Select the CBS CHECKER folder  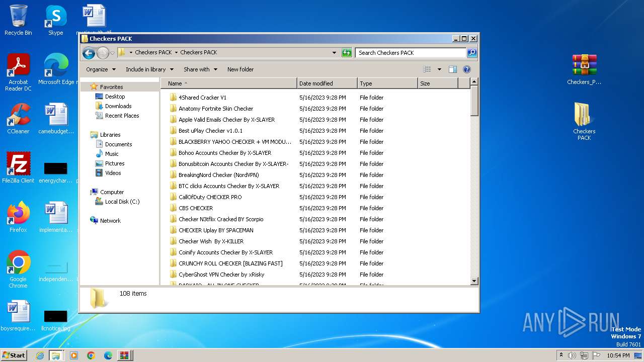(x=196, y=208)
